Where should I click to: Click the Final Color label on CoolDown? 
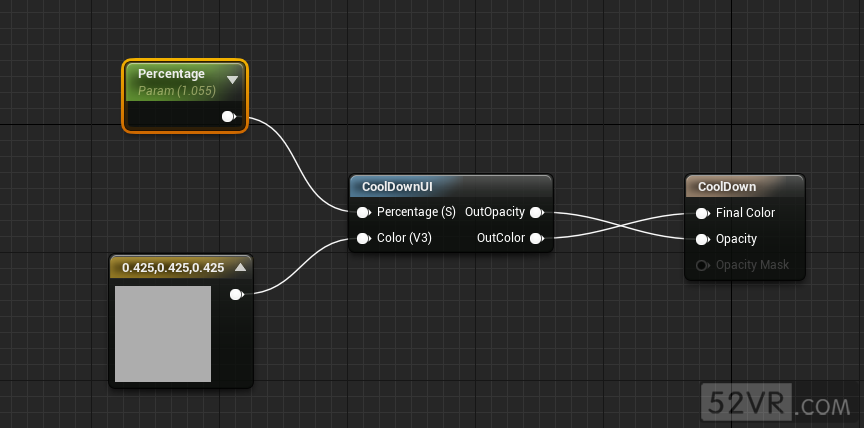click(745, 213)
